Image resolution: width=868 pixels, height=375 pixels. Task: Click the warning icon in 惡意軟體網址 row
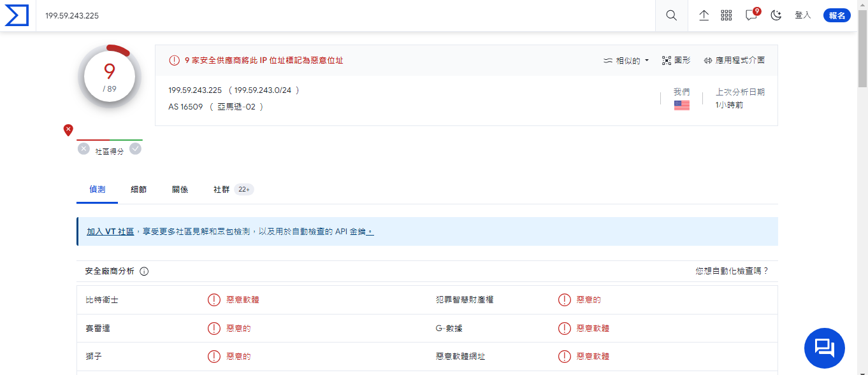[x=564, y=357]
